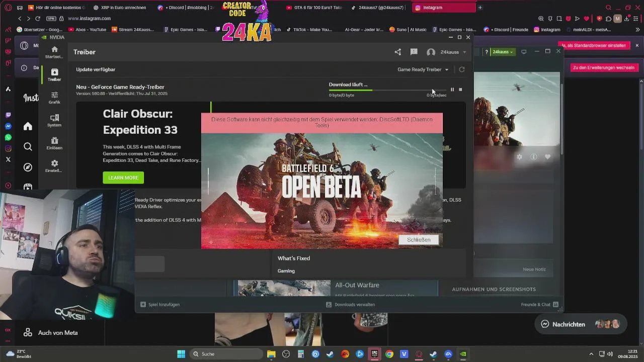This screenshot has height=362, width=644.
Task: Click the browser back arrow
Action: 20,19
